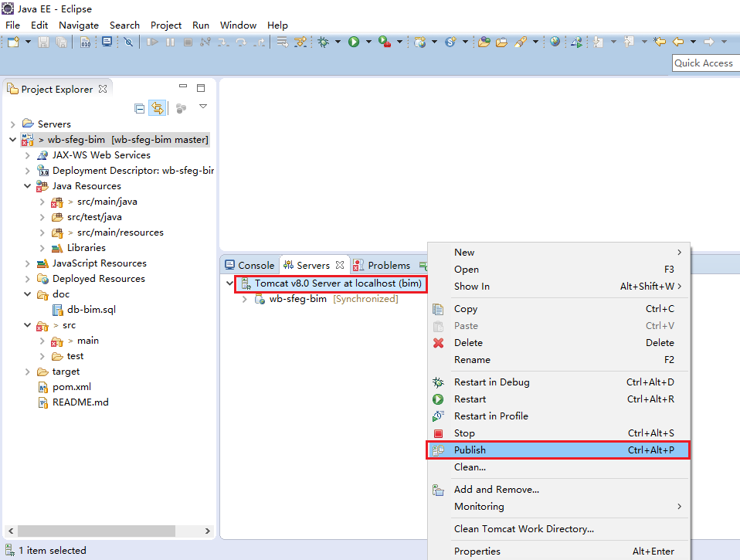
Task: Click the Quick Access search field
Action: point(706,63)
